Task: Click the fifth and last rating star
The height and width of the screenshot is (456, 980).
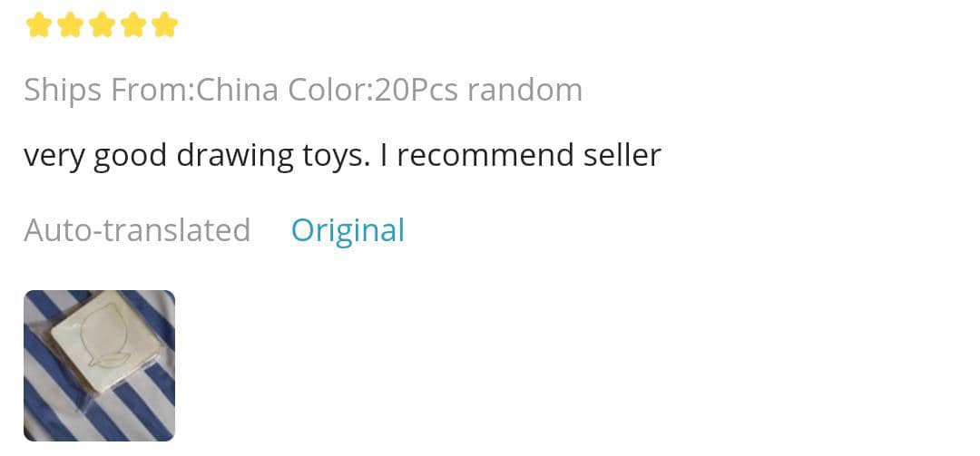Action: (164, 25)
